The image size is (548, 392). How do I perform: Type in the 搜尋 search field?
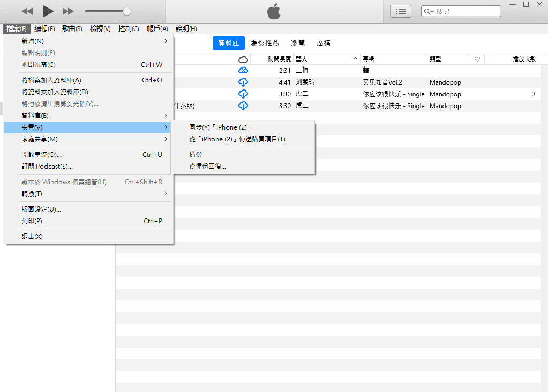[466, 11]
